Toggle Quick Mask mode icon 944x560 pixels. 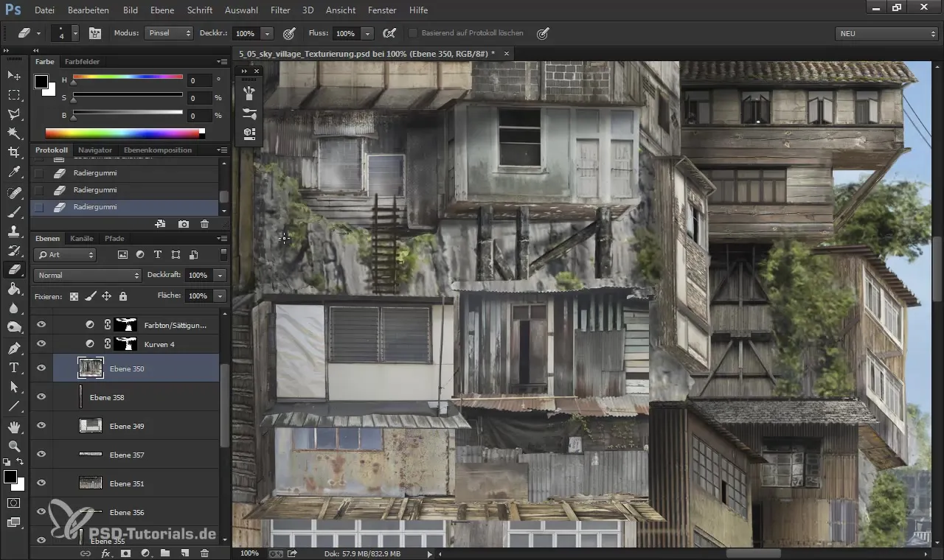14,503
